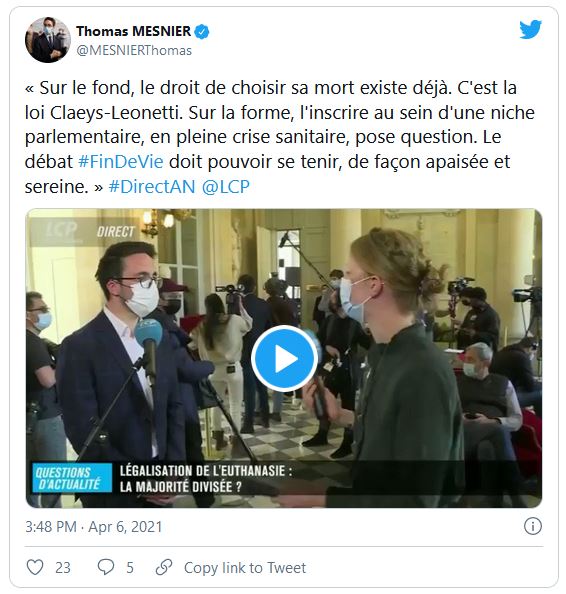Viewport: 566px width, 594px height.
Task: Click the Thomas MESNIER display name
Action: (x=134, y=31)
